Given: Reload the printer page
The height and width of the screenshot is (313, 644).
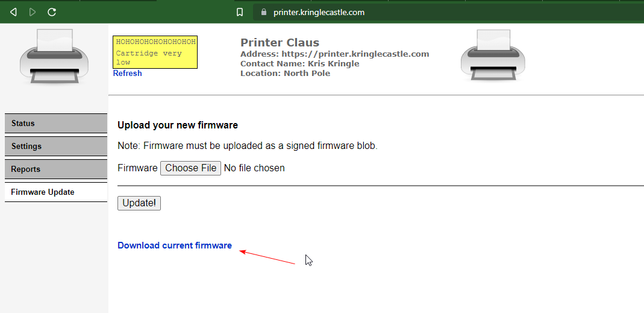Looking at the screenshot, I should tap(52, 12).
